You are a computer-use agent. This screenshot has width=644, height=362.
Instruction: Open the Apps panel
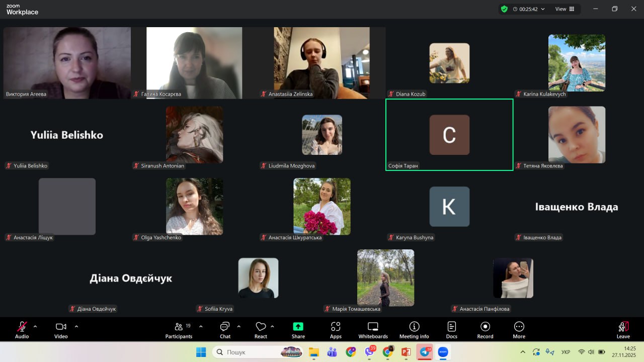click(x=336, y=330)
